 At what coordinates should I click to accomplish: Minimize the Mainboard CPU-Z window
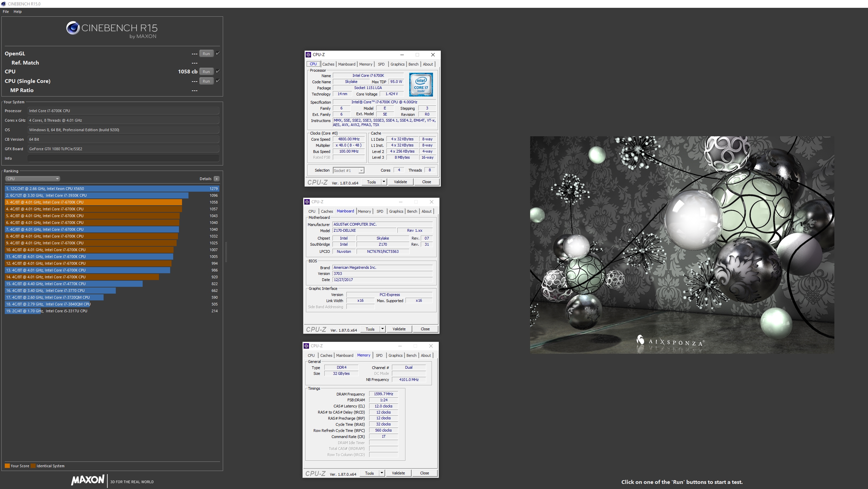point(400,202)
